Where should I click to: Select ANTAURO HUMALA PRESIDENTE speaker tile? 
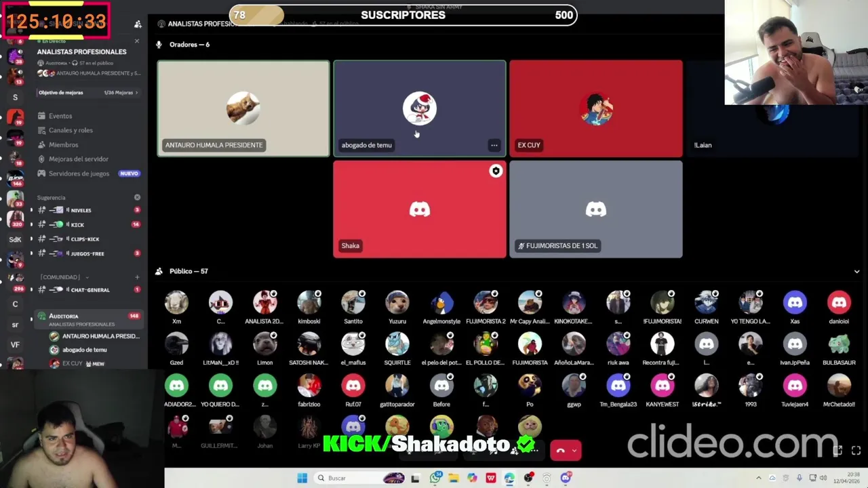(x=243, y=108)
